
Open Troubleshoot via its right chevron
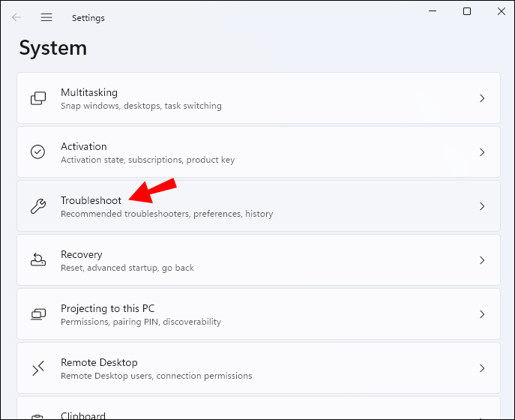click(x=482, y=206)
